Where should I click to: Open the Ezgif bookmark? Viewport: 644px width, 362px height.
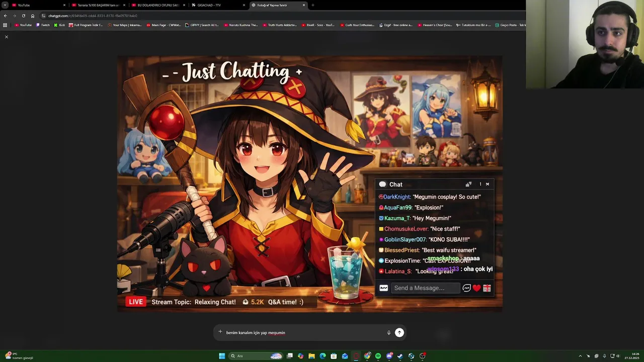click(395, 25)
